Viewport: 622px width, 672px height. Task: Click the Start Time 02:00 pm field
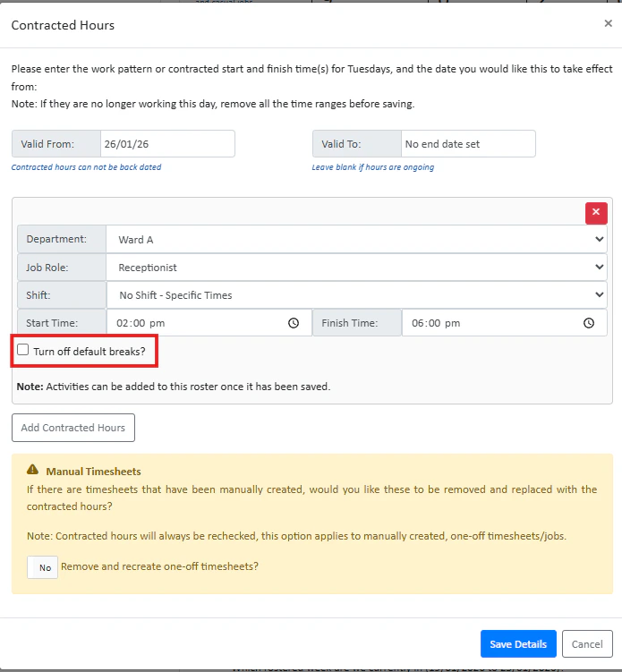pos(209,323)
